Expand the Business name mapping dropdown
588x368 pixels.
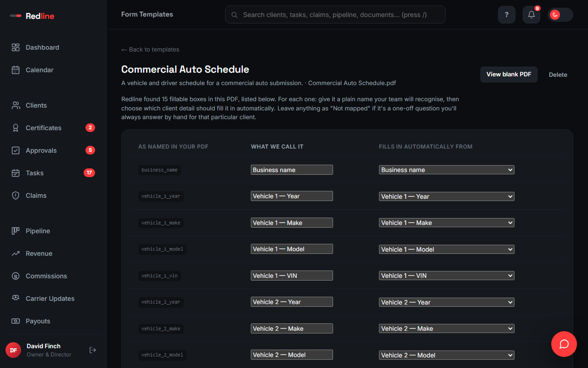(x=447, y=170)
